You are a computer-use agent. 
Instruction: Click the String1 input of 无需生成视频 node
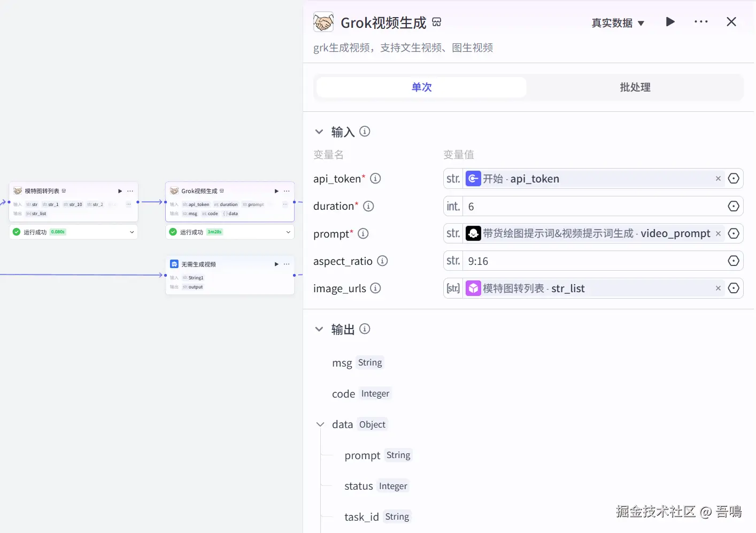coord(193,278)
